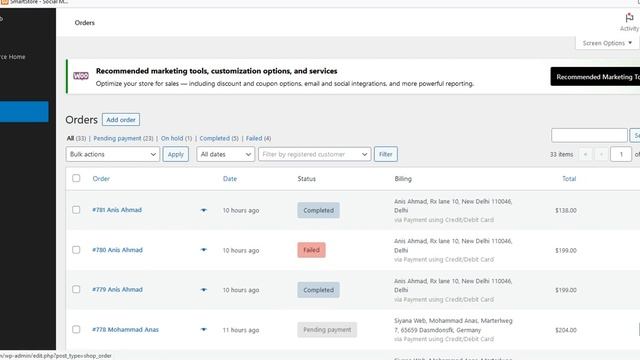Click the 11 hours ago date text
This screenshot has width=640, height=360.
241,330
